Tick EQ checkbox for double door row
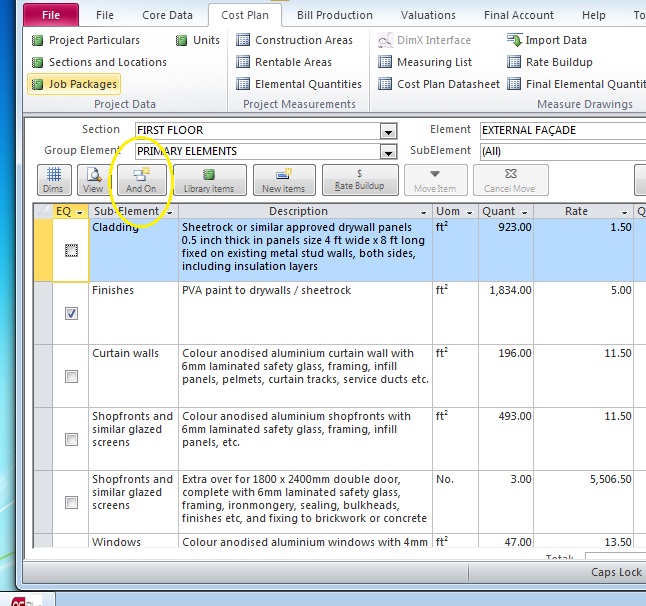The width and height of the screenshot is (646, 606). [71, 503]
